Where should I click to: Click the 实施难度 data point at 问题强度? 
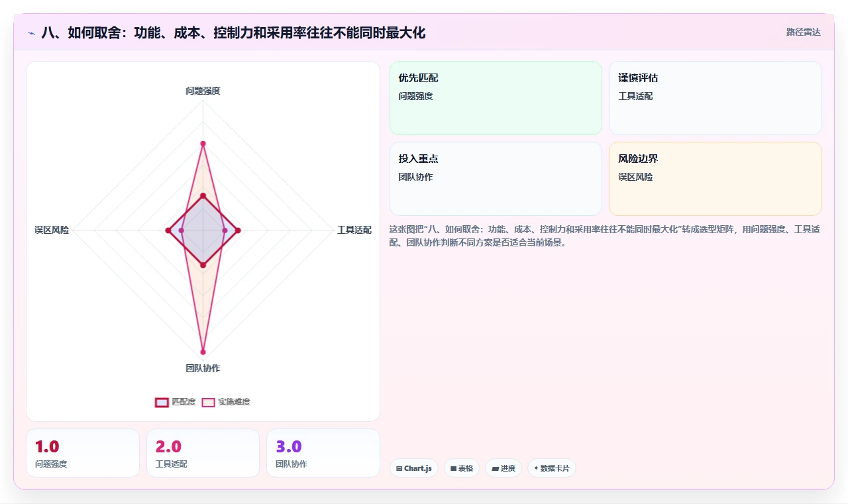tap(203, 144)
